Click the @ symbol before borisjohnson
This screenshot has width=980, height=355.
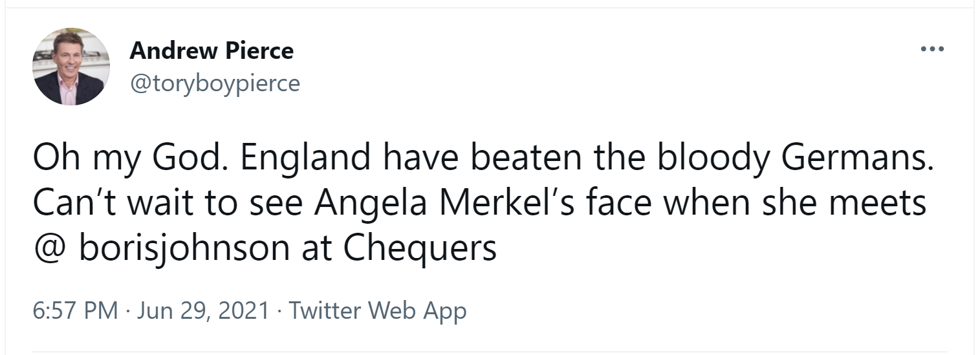(x=49, y=248)
